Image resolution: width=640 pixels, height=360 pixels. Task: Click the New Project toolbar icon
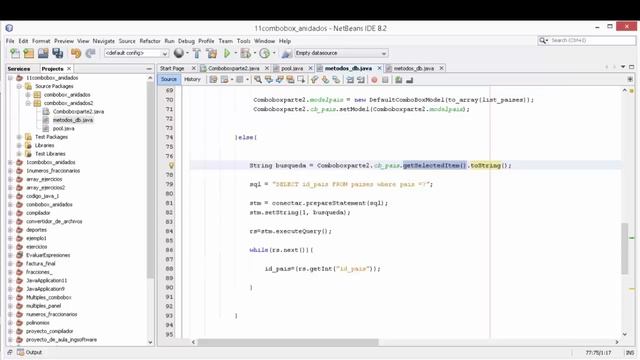[29, 53]
